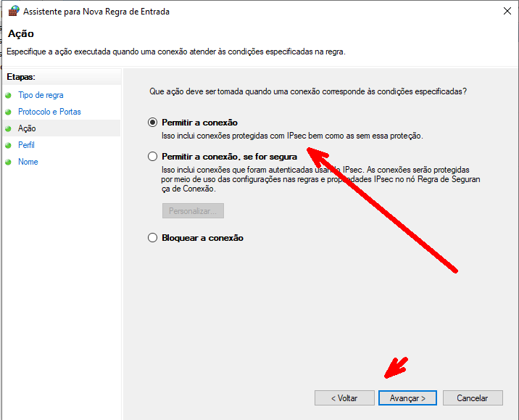Screen dimensions: 519x420
Task: Click green bullet next to 'Ação'
Action: [8, 128]
